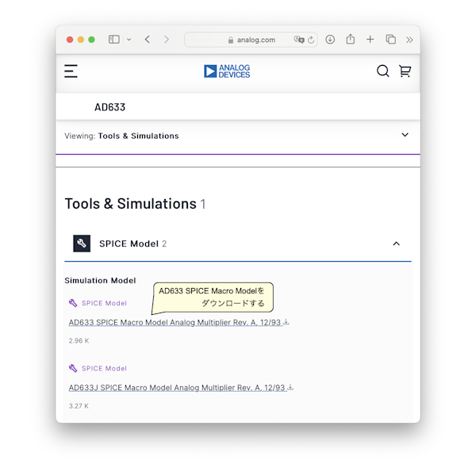Show more toolbar items overflow chevron

[409, 40]
